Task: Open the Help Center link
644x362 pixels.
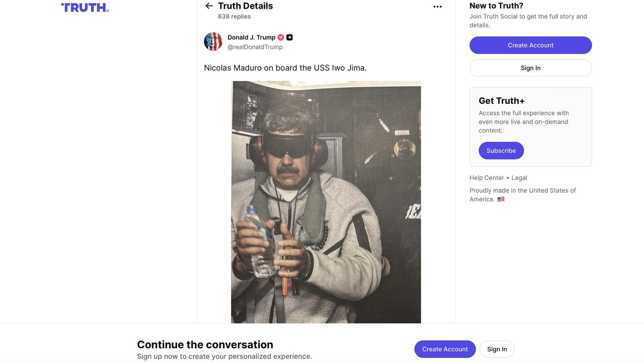Action: click(486, 178)
